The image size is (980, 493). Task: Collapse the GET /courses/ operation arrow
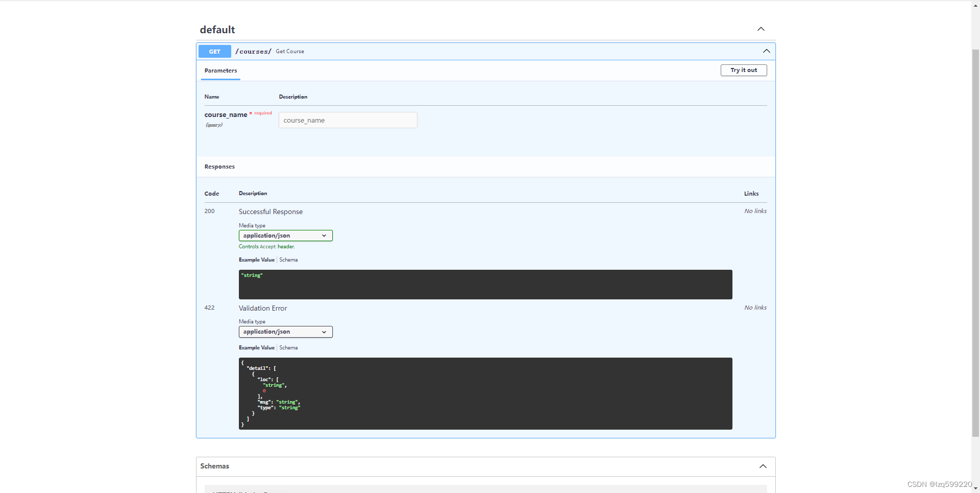(x=766, y=51)
